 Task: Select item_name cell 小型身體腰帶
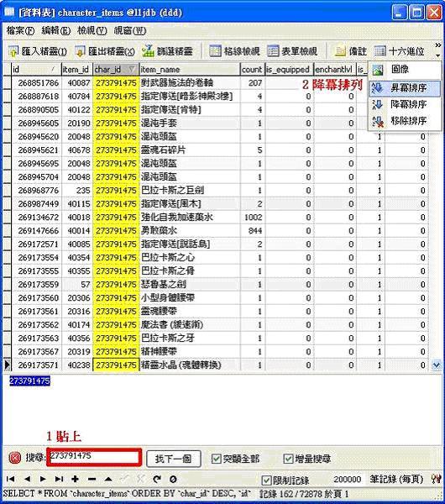[190, 298]
